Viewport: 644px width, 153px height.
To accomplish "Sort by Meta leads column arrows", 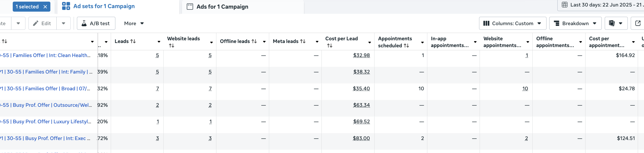I will 303,41.
